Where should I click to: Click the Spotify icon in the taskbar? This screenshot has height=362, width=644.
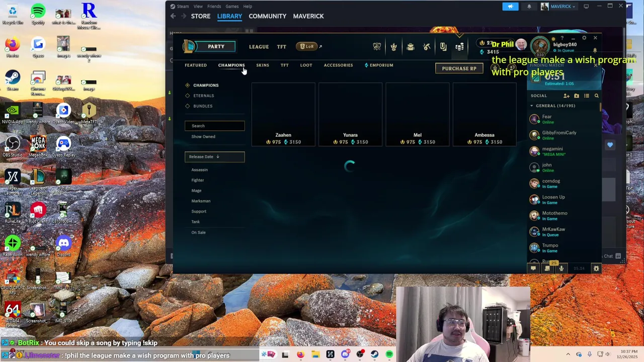pyautogui.click(x=389, y=354)
